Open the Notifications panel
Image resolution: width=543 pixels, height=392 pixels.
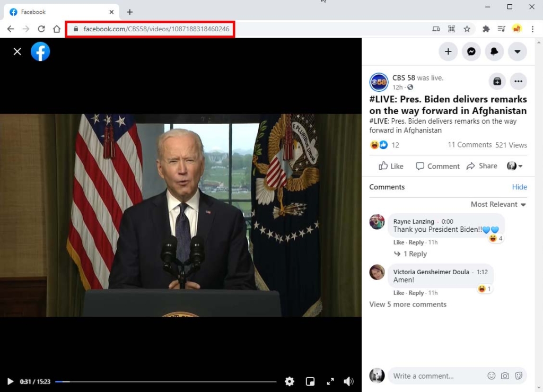[x=495, y=51]
